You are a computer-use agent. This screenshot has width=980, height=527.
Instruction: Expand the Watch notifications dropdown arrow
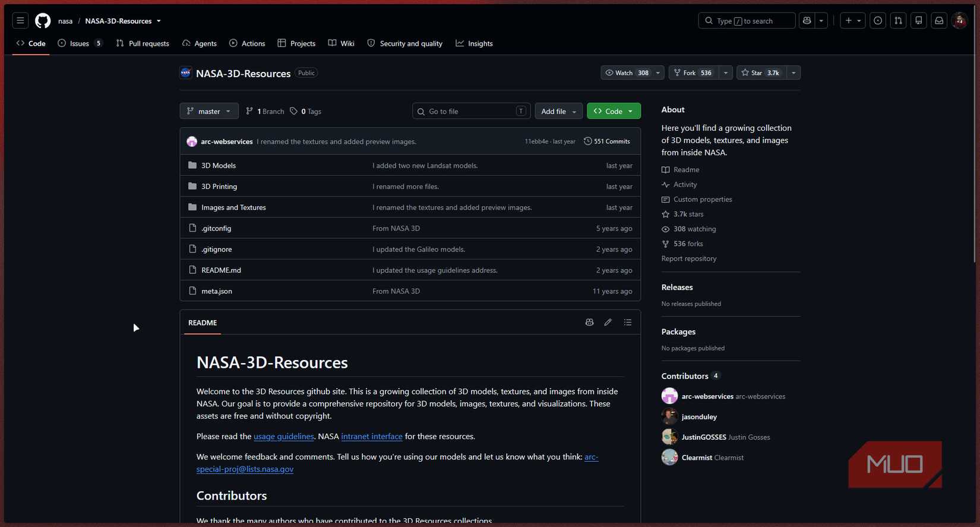pyautogui.click(x=658, y=72)
